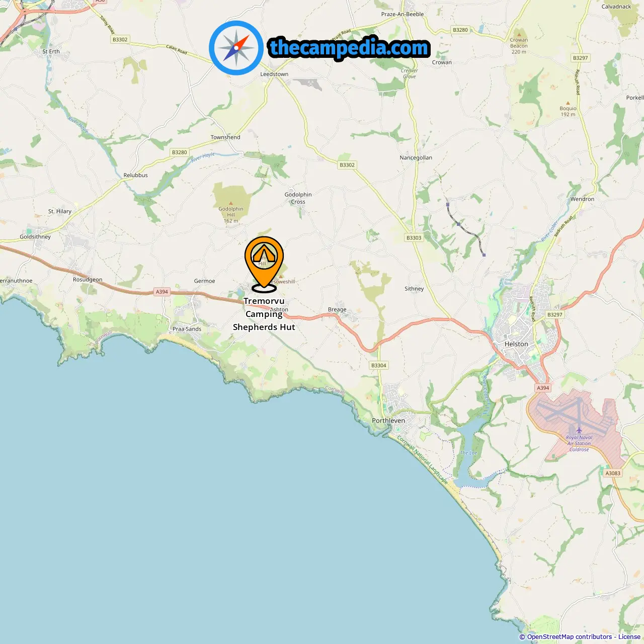
Task: Click the Boquio hill peak marker
Action: 568,103
